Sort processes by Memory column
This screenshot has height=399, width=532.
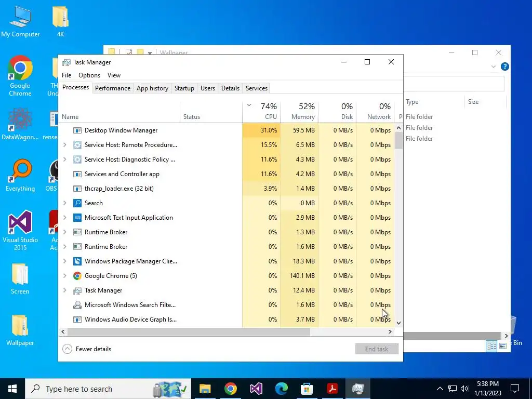(300, 112)
